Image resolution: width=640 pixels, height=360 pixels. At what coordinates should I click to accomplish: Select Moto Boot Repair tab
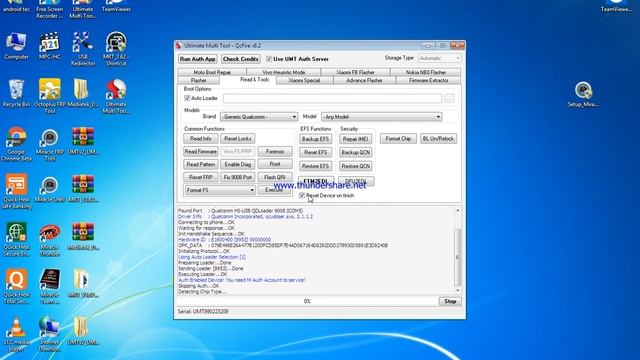[x=212, y=72]
